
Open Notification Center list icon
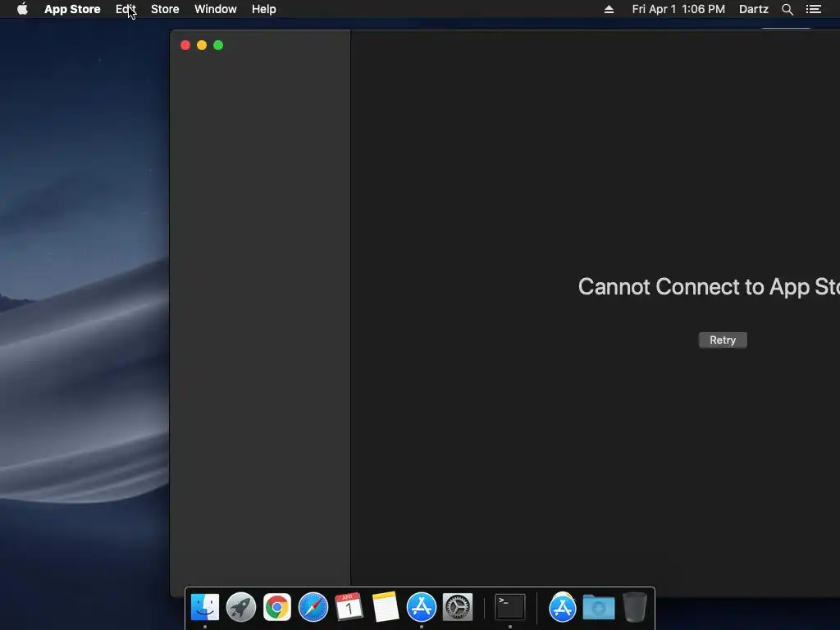point(814,9)
